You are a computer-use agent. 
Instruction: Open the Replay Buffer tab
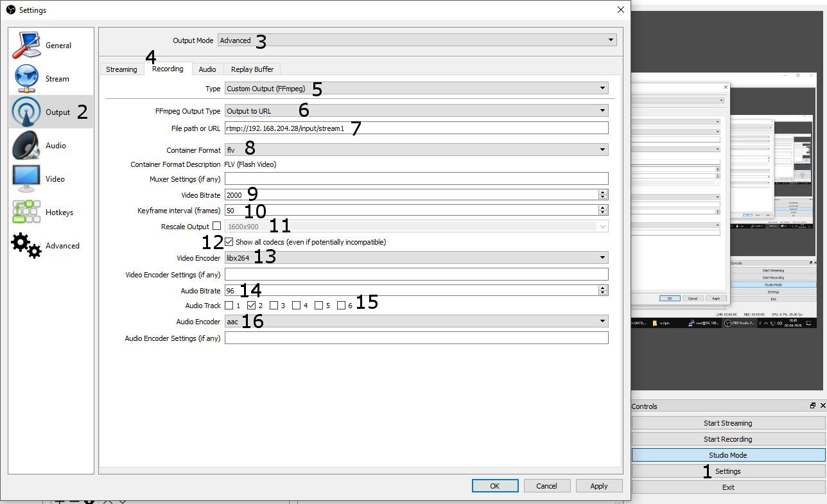252,69
